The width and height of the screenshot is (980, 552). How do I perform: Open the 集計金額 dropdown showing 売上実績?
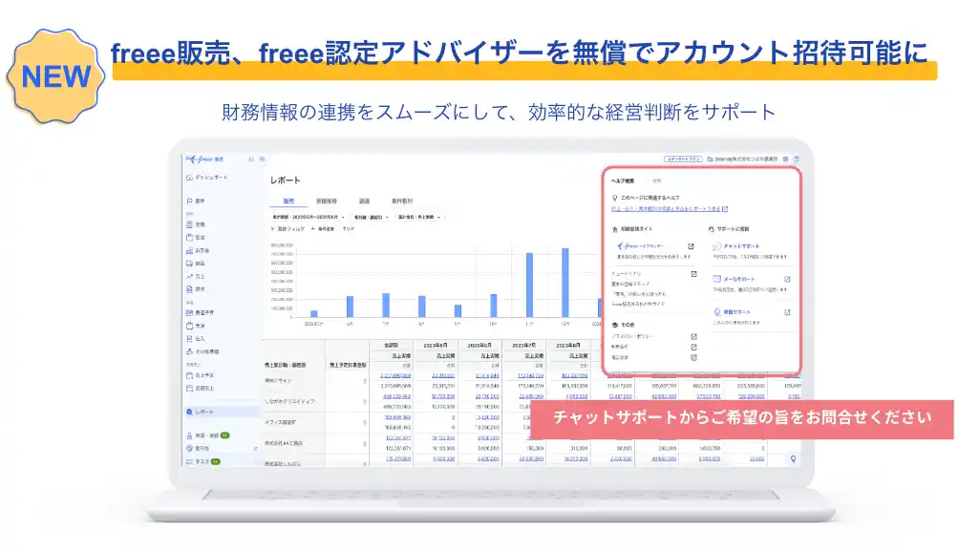[419, 216]
